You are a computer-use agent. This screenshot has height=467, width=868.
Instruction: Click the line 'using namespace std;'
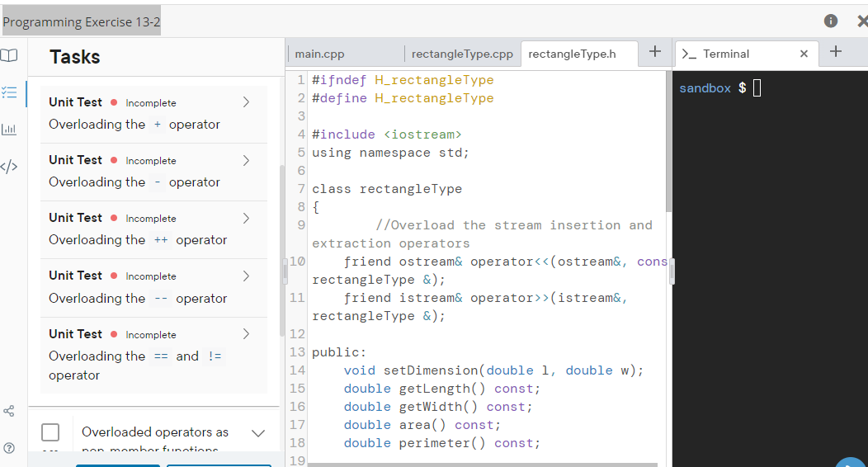tap(390, 153)
